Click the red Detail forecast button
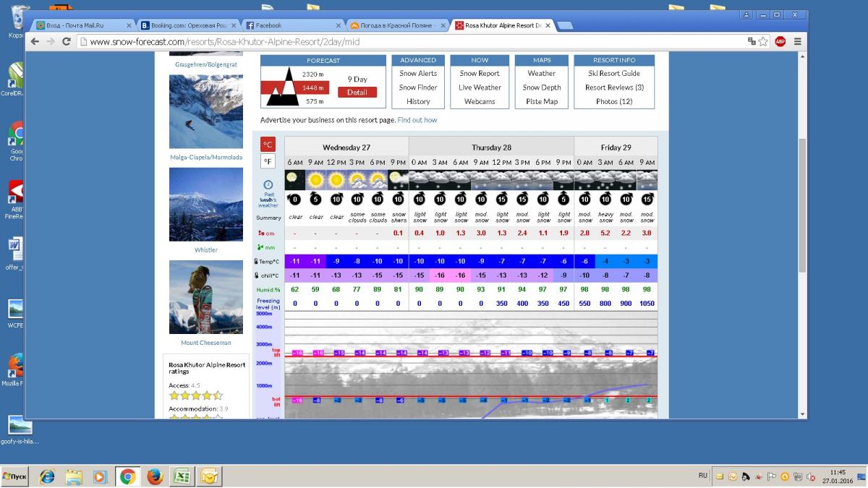 pos(357,93)
